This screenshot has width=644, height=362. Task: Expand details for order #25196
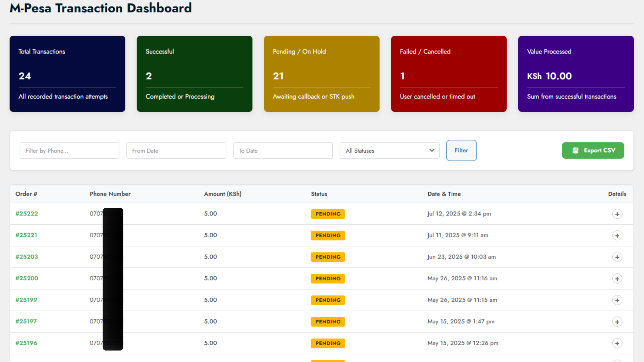click(x=617, y=343)
